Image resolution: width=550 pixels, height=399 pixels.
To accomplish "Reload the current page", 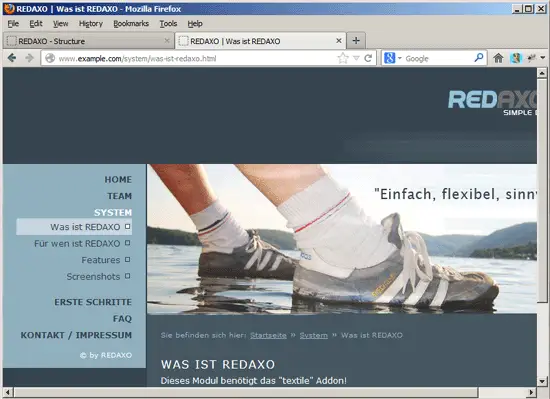I will click(x=368, y=58).
